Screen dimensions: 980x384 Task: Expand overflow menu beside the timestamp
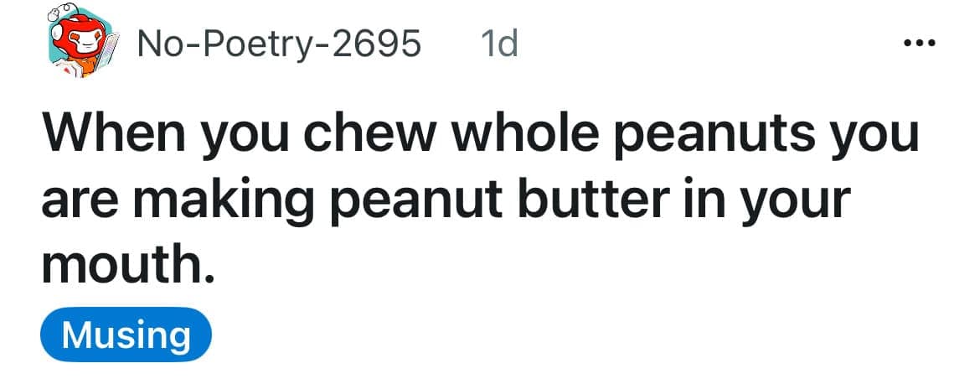(920, 43)
